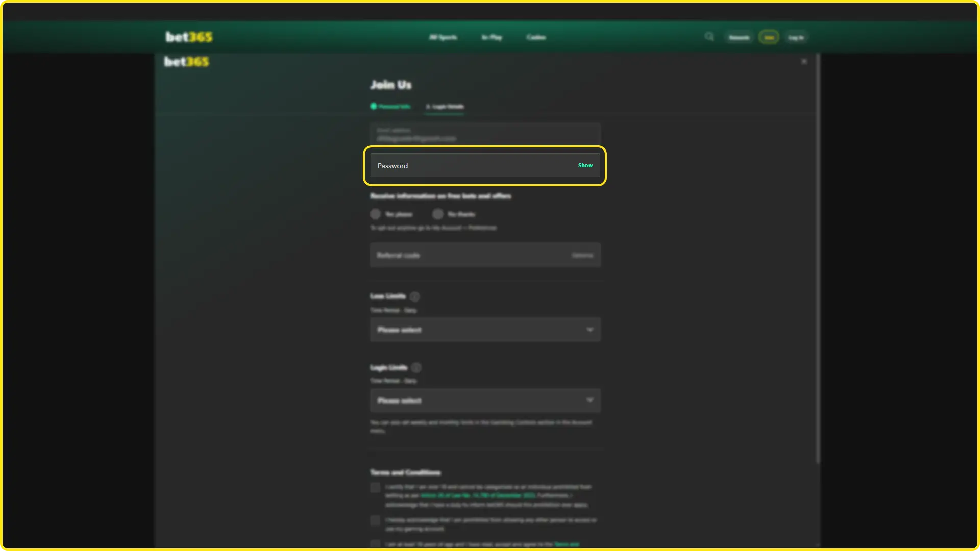Tick the second Terms and Conditions checkbox
This screenshot has width=980, height=551.
pos(375,520)
